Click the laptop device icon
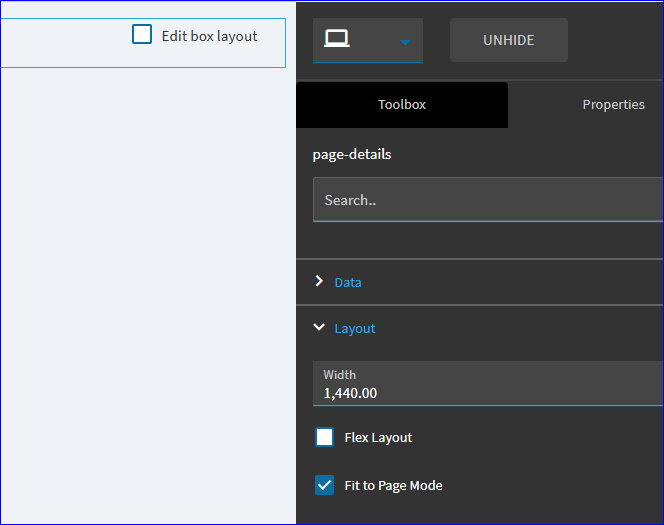This screenshot has height=525, width=664. click(x=337, y=39)
